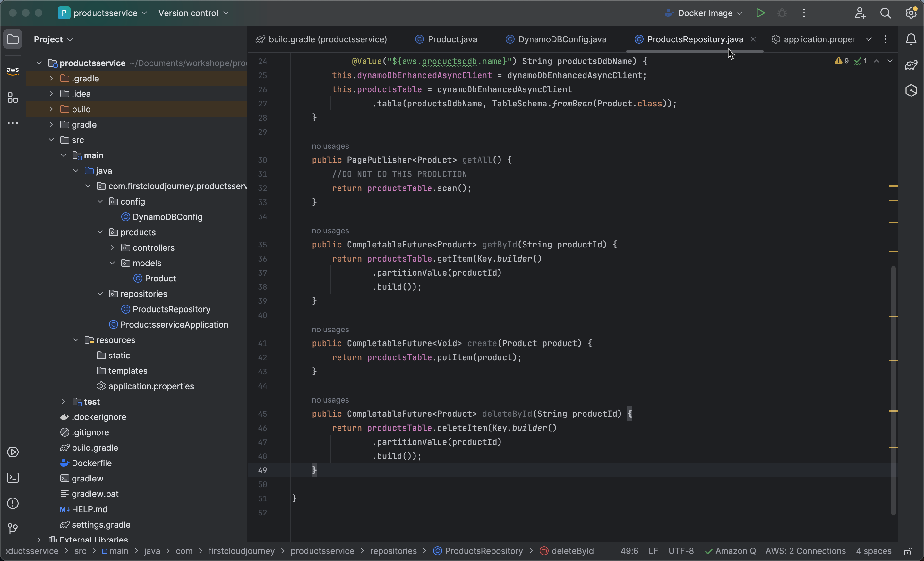Jump to next highlighted error arrow
The height and width of the screenshot is (561, 924).
click(x=889, y=61)
